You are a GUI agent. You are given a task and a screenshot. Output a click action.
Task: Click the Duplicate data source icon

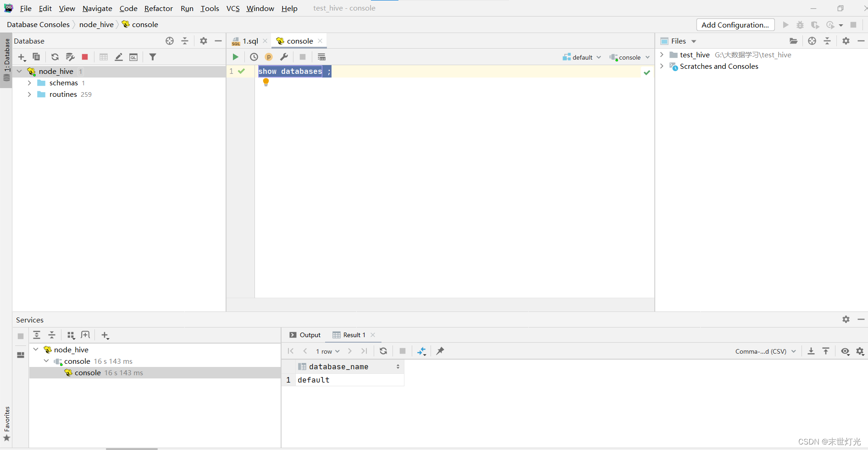36,57
